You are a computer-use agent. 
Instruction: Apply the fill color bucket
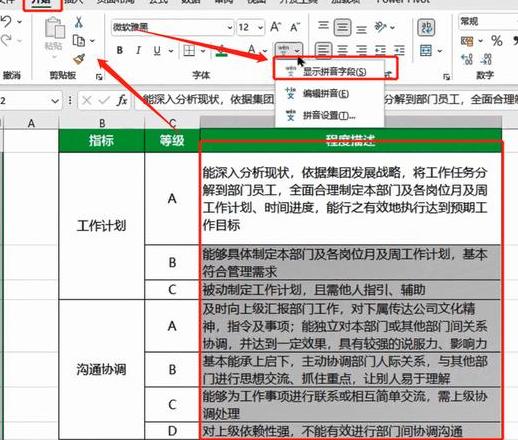click(222, 51)
